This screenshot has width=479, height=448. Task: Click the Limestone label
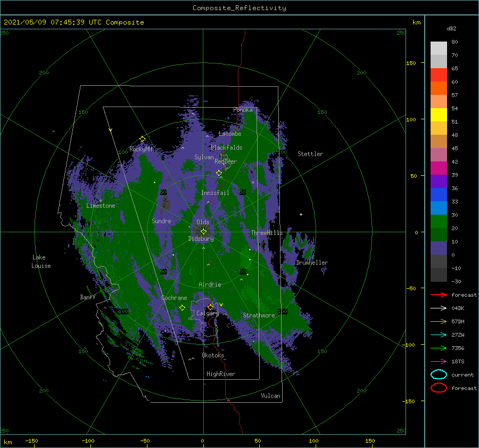pyautogui.click(x=101, y=206)
